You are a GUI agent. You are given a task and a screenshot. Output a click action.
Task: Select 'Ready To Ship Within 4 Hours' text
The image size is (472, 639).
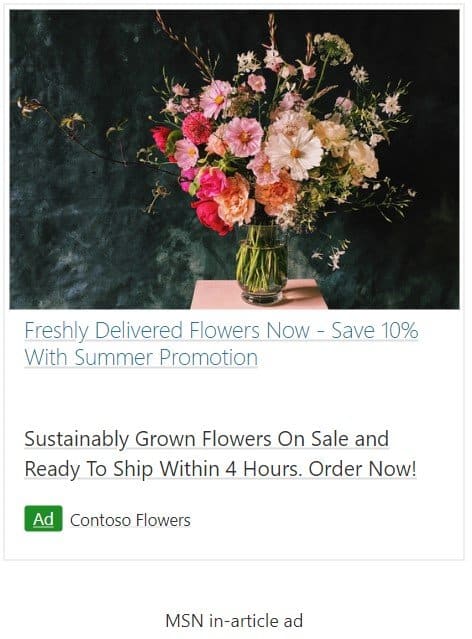[164, 469]
